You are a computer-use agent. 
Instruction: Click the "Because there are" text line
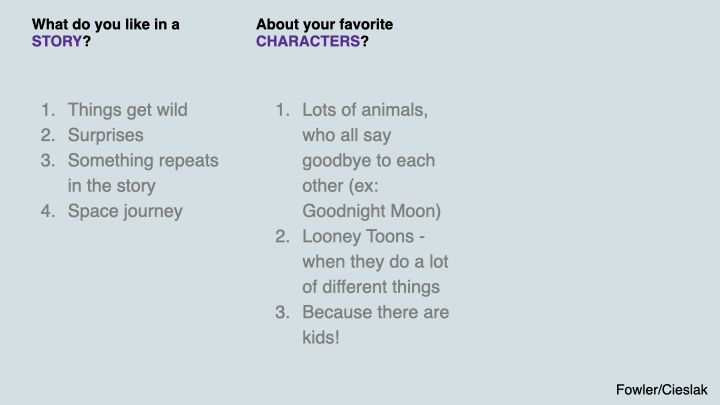point(375,312)
